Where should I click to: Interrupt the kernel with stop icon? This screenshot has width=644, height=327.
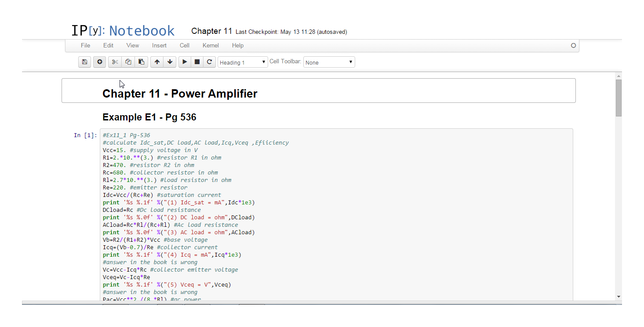pos(197,62)
